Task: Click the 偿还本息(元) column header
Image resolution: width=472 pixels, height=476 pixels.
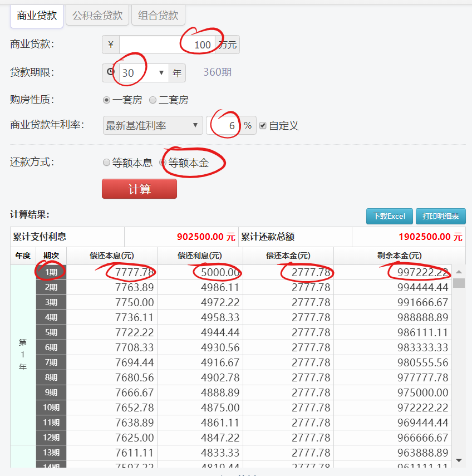Action: pos(112,256)
